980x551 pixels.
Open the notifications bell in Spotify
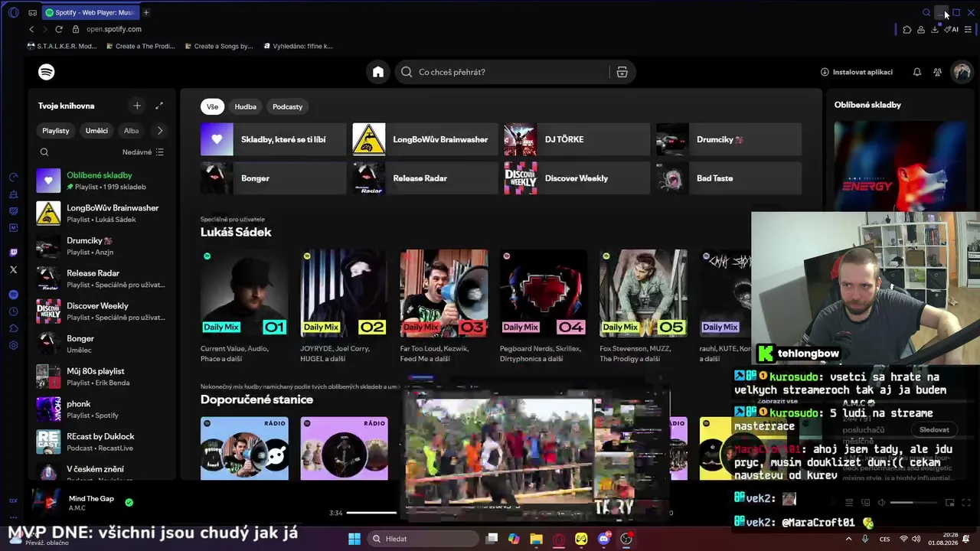[917, 72]
